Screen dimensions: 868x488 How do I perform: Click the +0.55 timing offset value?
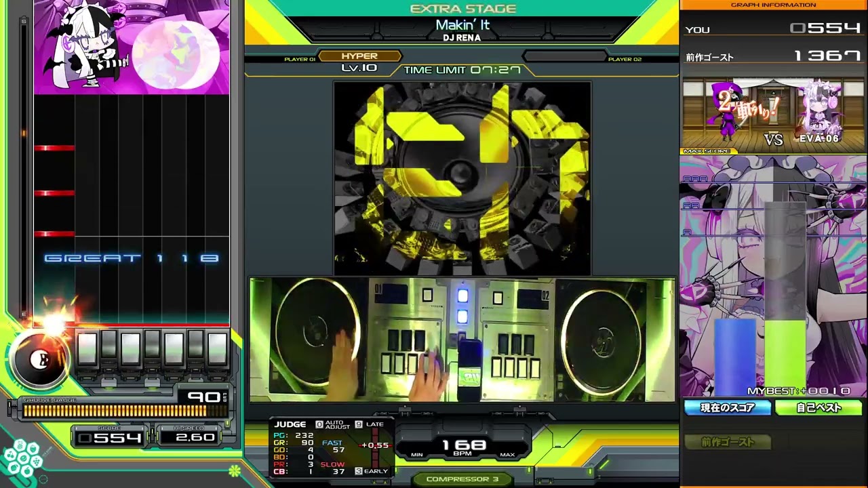[x=375, y=445]
